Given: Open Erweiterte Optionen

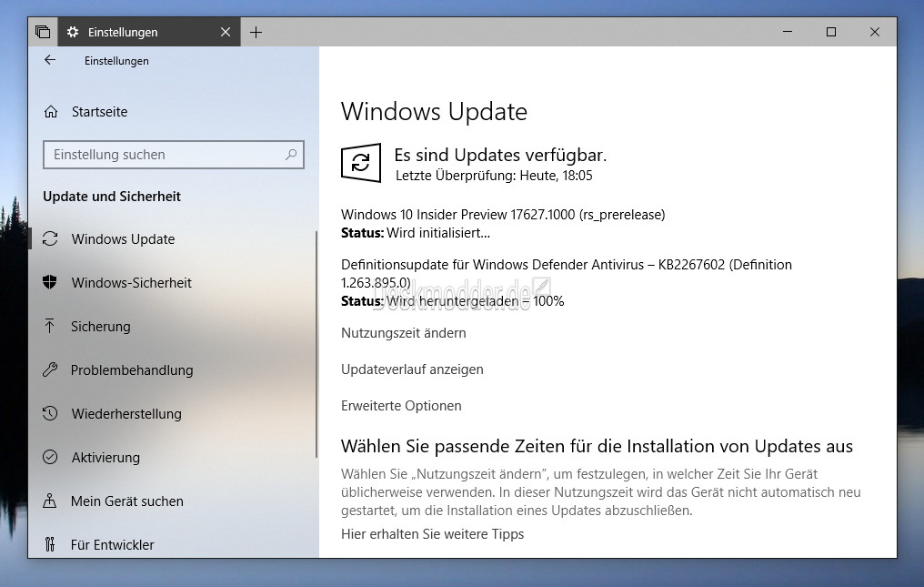Looking at the screenshot, I should click(x=401, y=406).
